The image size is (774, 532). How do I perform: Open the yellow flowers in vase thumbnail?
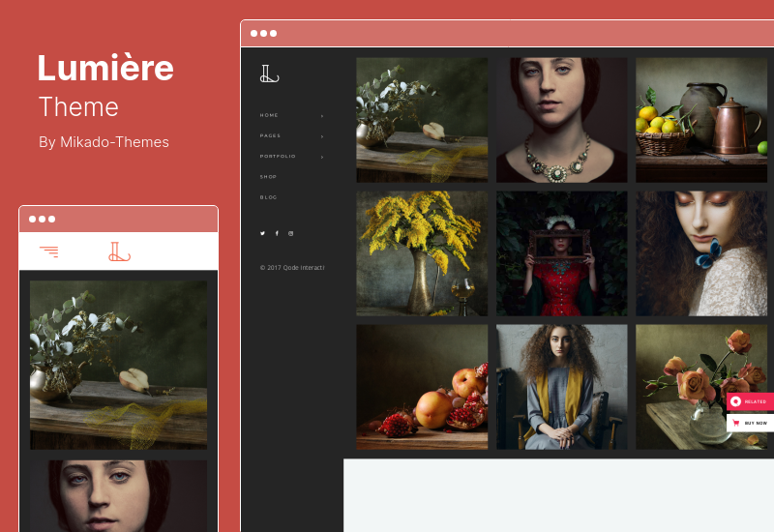[x=422, y=253]
